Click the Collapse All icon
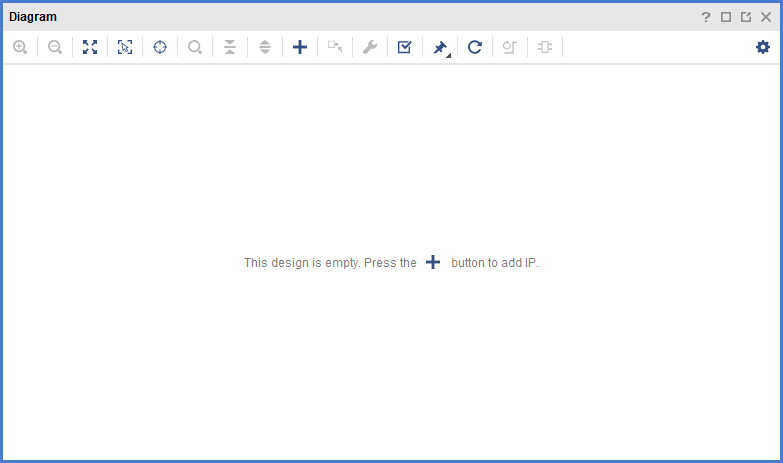The width and height of the screenshot is (783, 463). click(230, 47)
